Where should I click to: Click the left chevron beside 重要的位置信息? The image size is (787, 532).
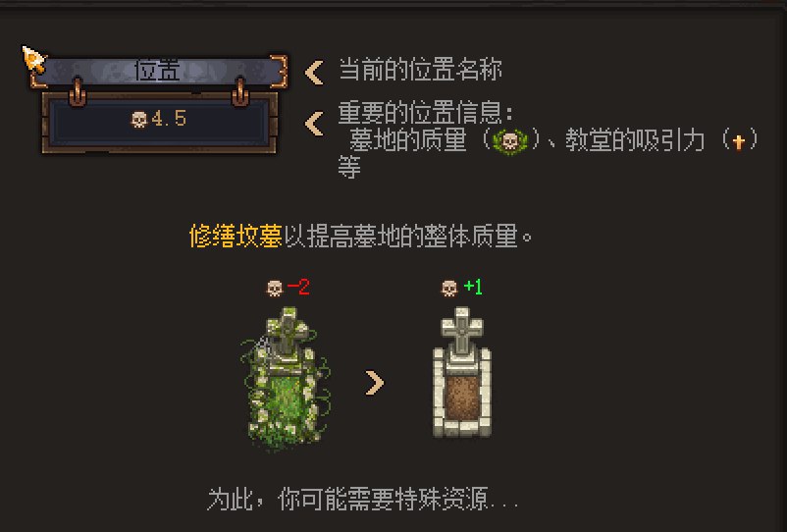314,124
